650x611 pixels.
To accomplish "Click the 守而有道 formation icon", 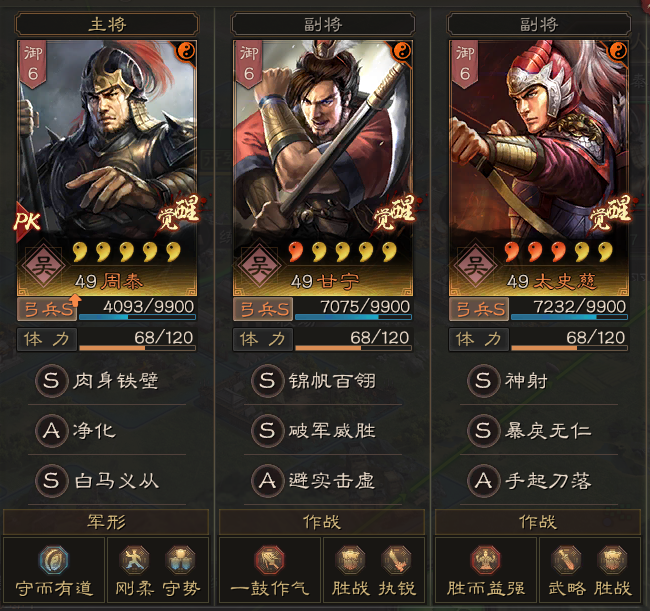I will click(x=53, y=560).
